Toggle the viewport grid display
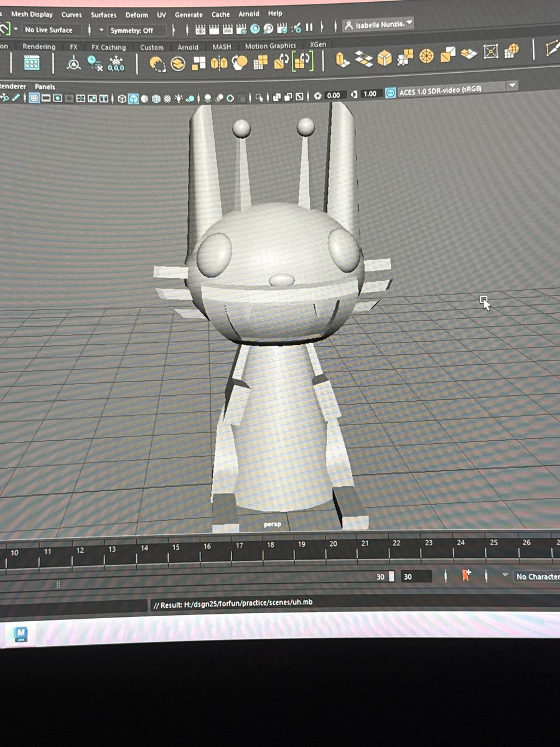Viewport: 560px width, 747px height. click(34, 98)
